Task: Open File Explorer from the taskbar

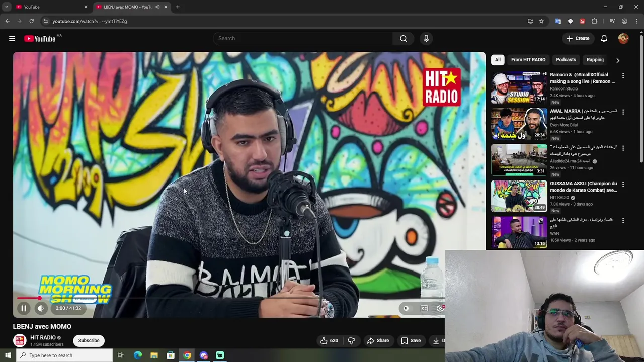Action: click(154, 355)
